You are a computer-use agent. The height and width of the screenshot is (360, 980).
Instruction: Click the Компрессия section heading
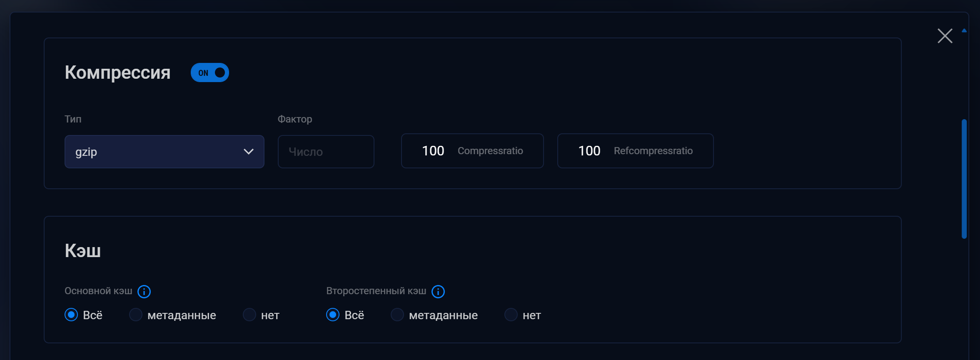tap(117, 72)
